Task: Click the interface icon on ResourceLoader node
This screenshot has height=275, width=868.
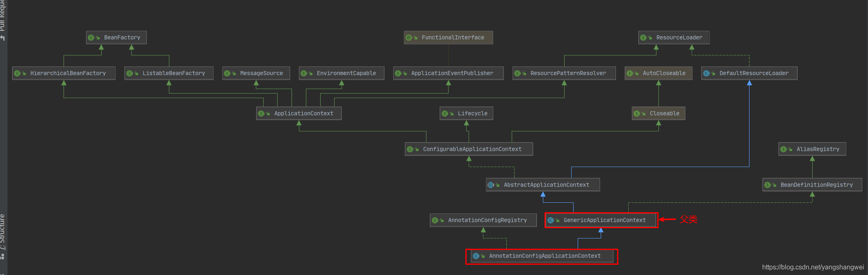Action: pyautogui.click(x=643, y=38)
